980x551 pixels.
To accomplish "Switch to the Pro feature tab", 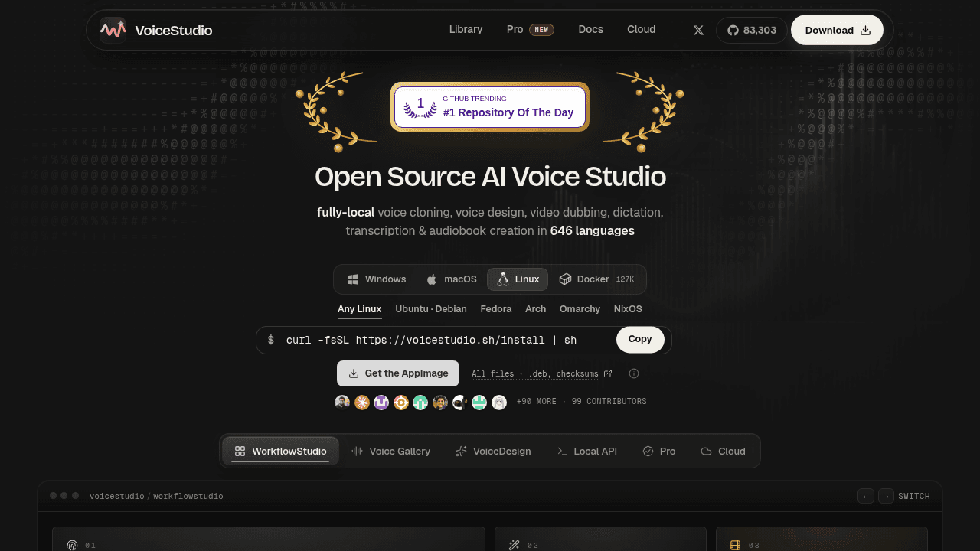I will point(659,451).
